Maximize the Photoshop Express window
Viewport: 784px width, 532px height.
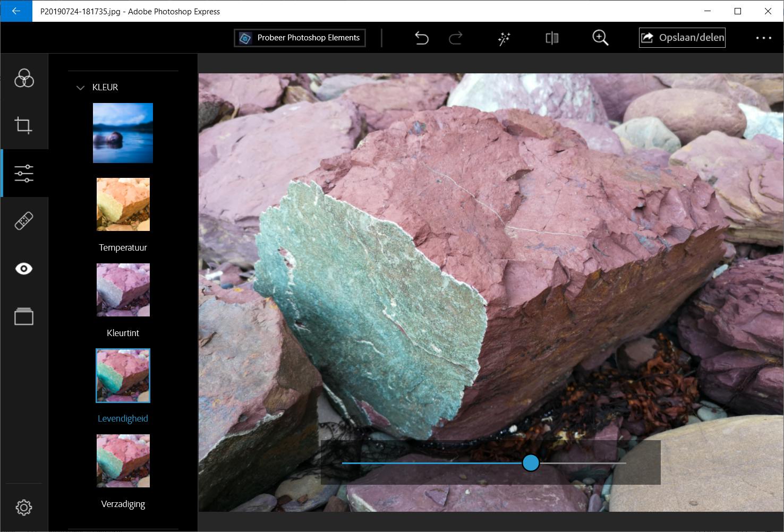(x=737, y=11)
